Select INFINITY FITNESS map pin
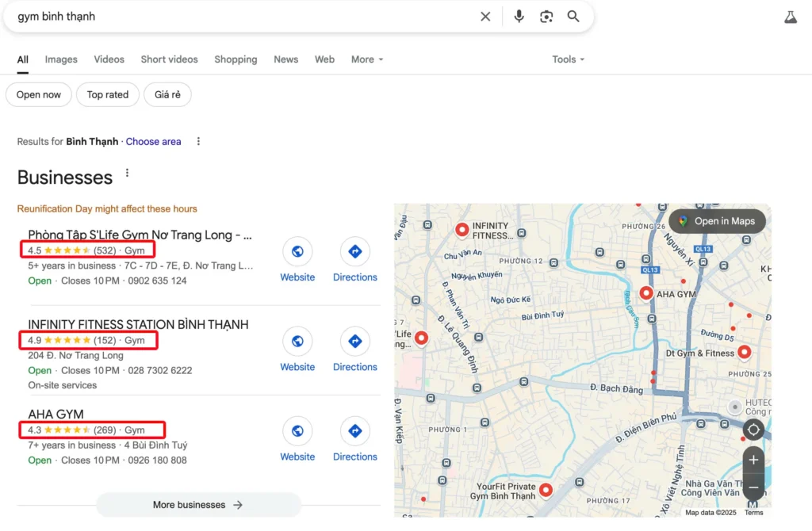This screenshot has height=531, width=812. point(462,229)
